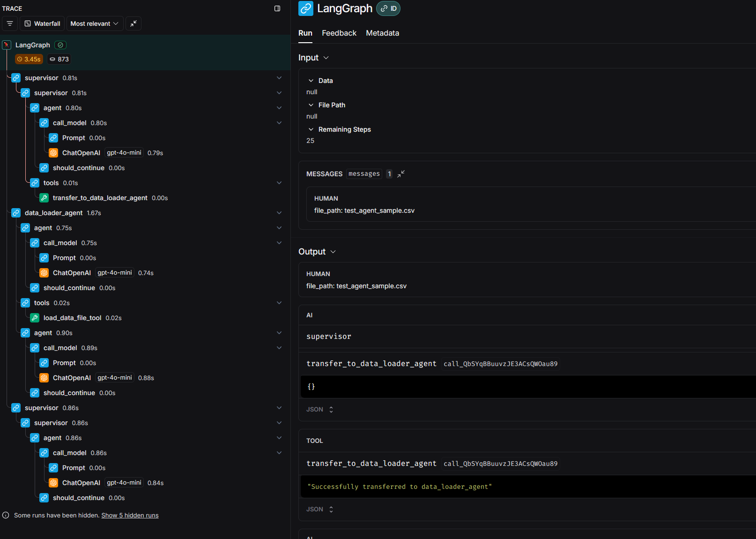Click the tools 0.01s chain icon
The image size is (756, 539).
[x=35, y=183]
